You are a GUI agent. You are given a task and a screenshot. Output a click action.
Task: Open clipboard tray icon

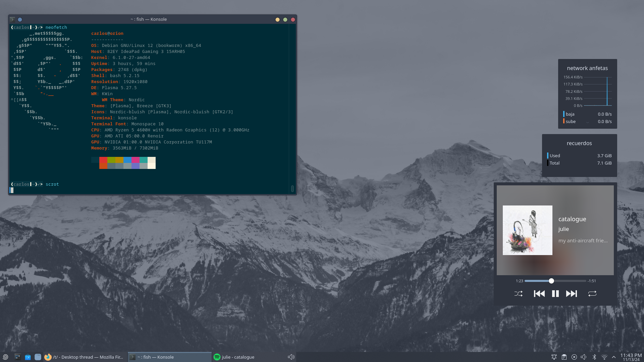564,357
